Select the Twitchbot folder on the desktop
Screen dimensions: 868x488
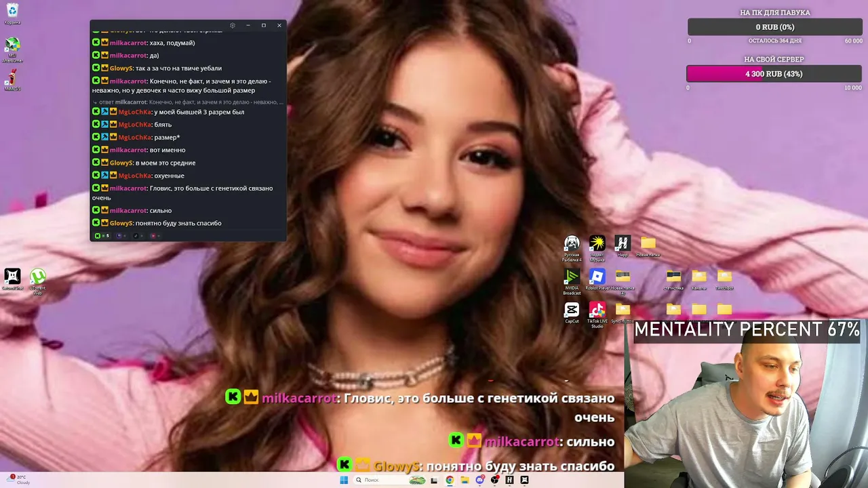point(724,279)
